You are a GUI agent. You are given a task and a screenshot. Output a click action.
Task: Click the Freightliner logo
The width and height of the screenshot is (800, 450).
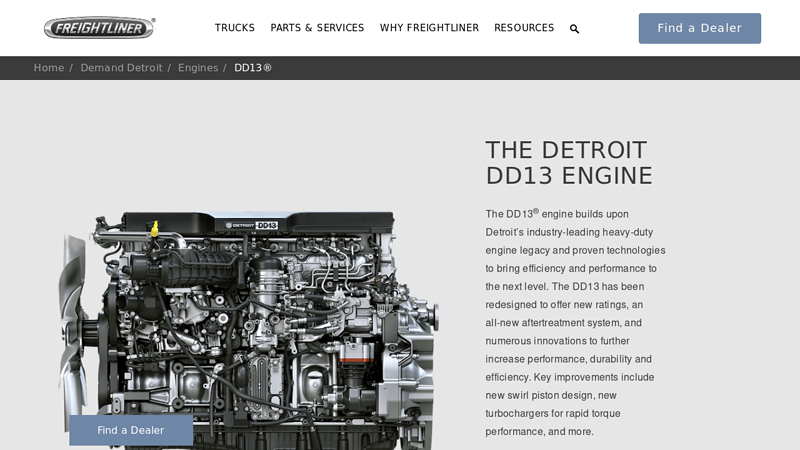pyautogui.click(x=99, y=28)
